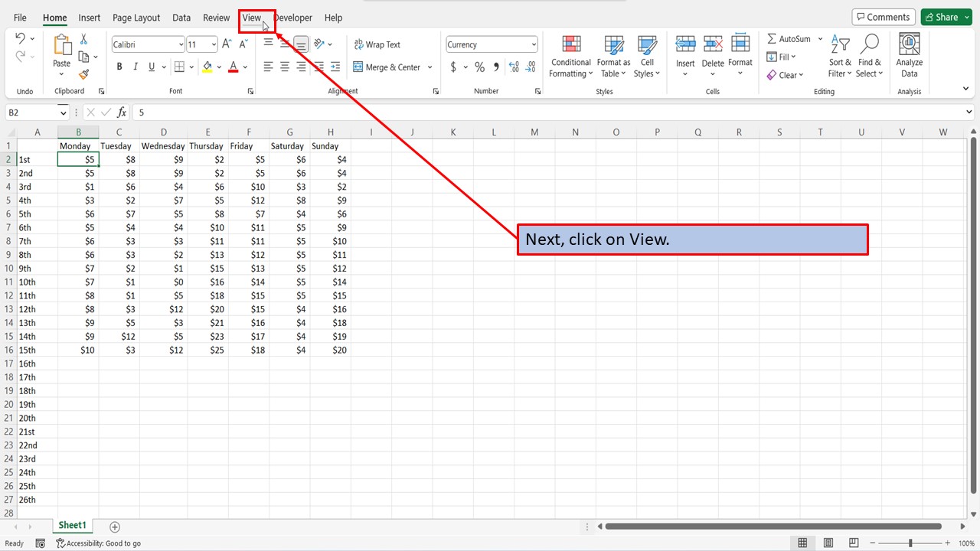Toggle italic formatting

(x=135, y=67)
